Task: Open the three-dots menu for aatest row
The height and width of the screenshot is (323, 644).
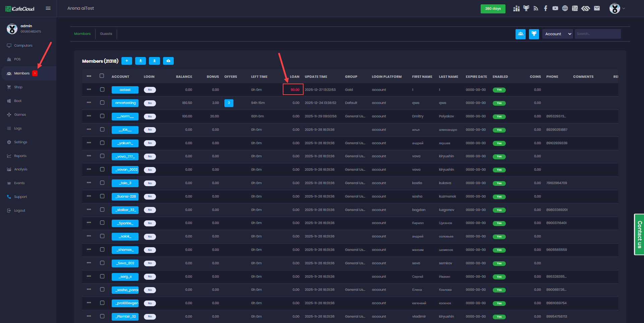Action: [x=89, y=90]
